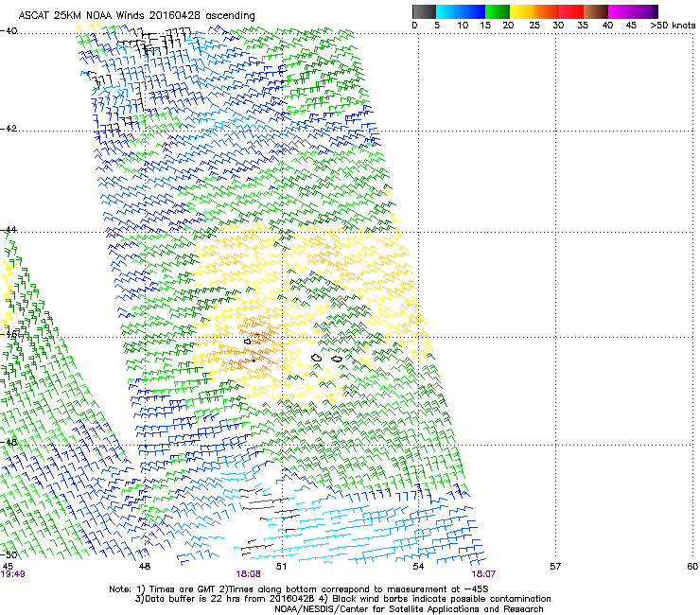Click the longitude axis label '54'
Image resolution: width=700 pixels, height=615 pixels.
418,567
